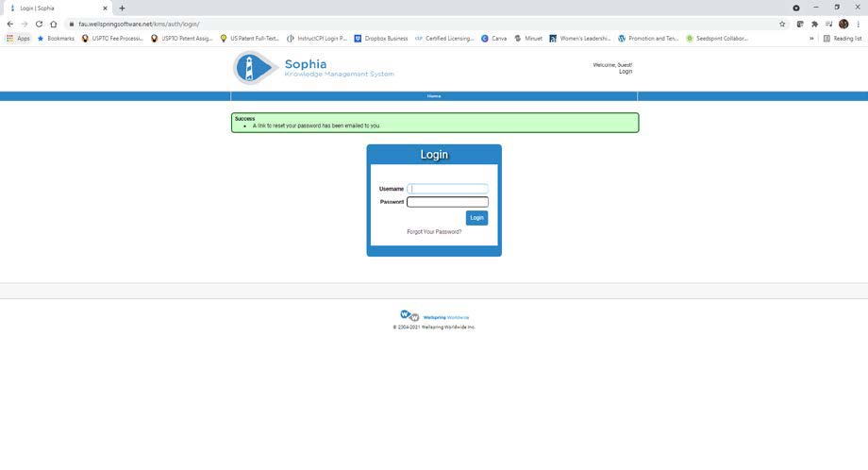Viewport: 868px width, 470px height.
Task: Click the Wellspring Worldwide footer logo
Action: point(409,316)
